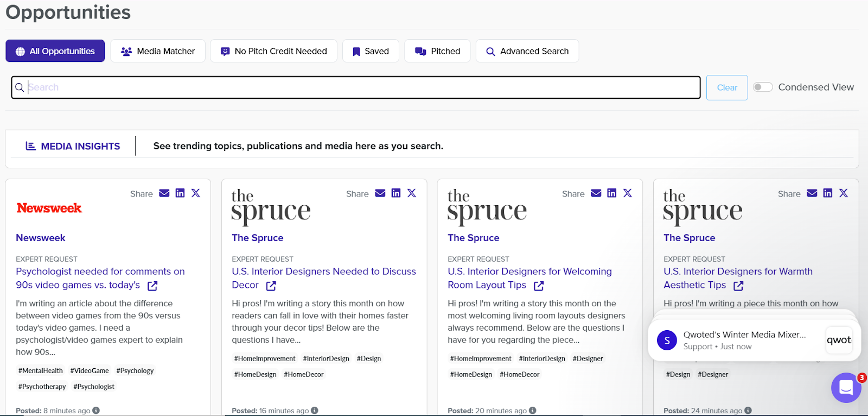Share Discuss Decor request on X
The height and width of the screenshot is (416, 868).
coord(412,193)
